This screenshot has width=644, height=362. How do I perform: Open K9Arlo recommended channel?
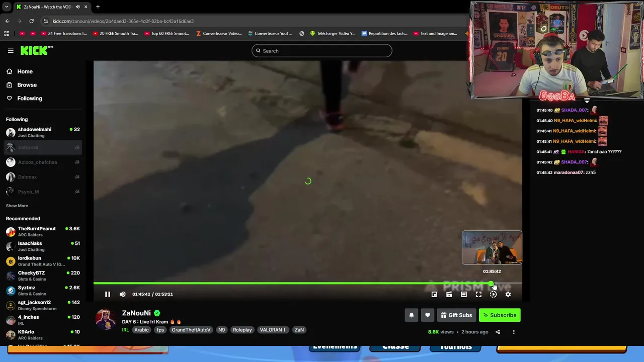(43, 335)
